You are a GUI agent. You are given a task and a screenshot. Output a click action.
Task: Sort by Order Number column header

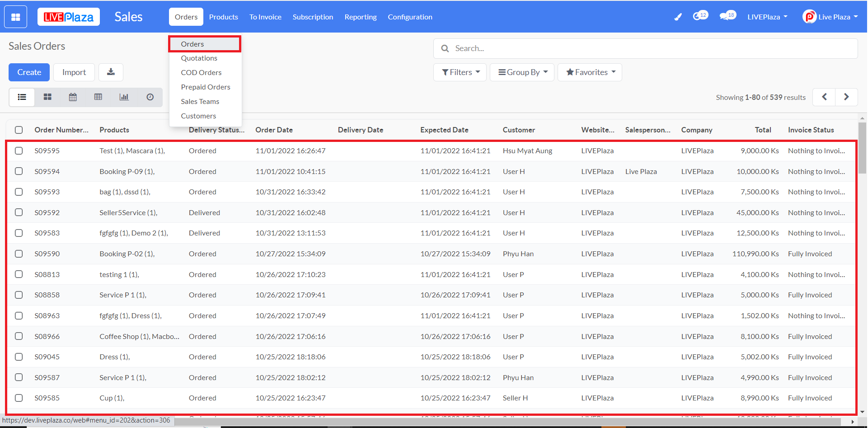click(61, 130)
